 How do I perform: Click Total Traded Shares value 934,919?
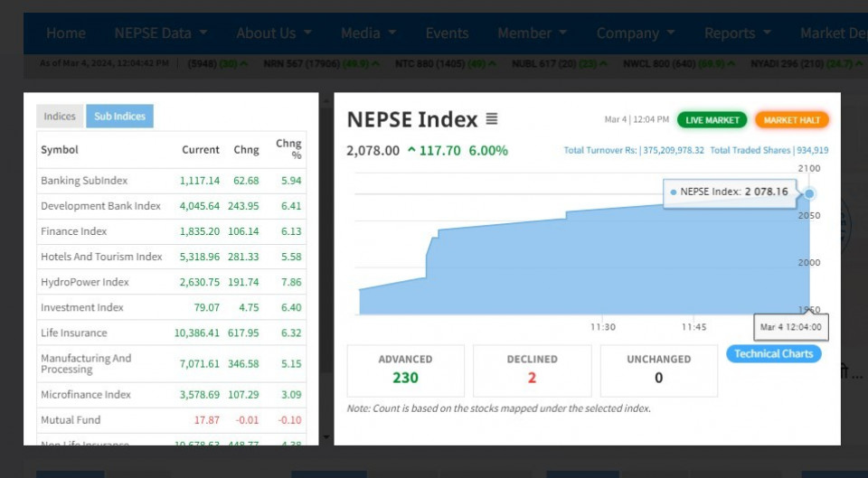812,151
